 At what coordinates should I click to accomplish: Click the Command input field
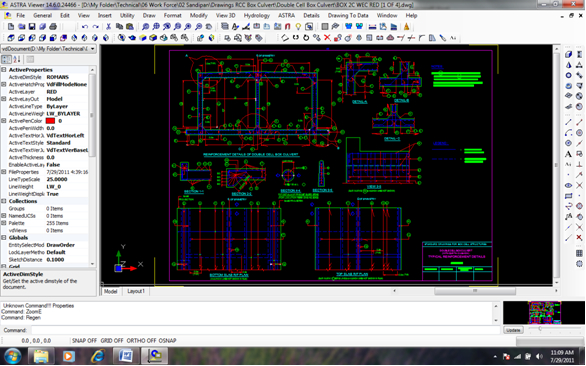[x=265, y=330]
